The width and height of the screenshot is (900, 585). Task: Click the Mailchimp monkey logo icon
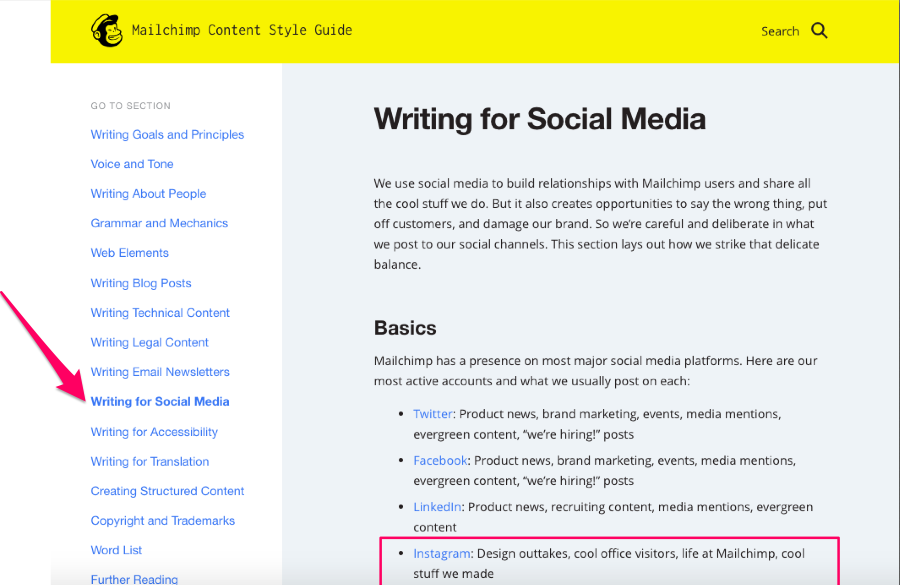(x=107, y=30)
